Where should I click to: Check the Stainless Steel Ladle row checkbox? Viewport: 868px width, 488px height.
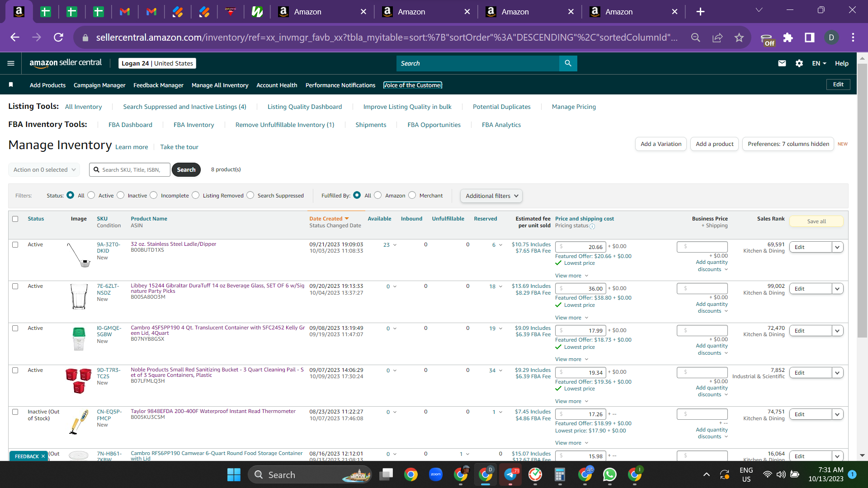(x=15, y=244)
